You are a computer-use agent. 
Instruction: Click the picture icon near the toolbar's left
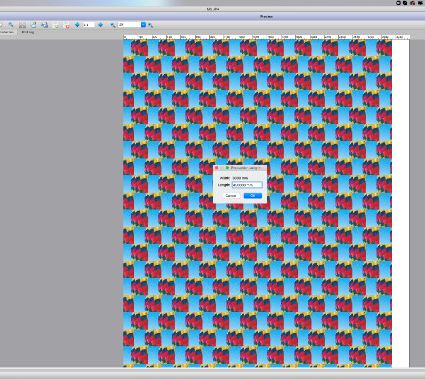point(22,25)
